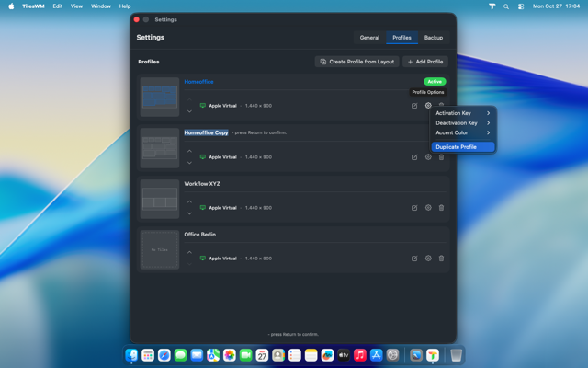Open Spotlight search in the menu bar
Viewport: 588px width, 368px height.
[505, 6]
